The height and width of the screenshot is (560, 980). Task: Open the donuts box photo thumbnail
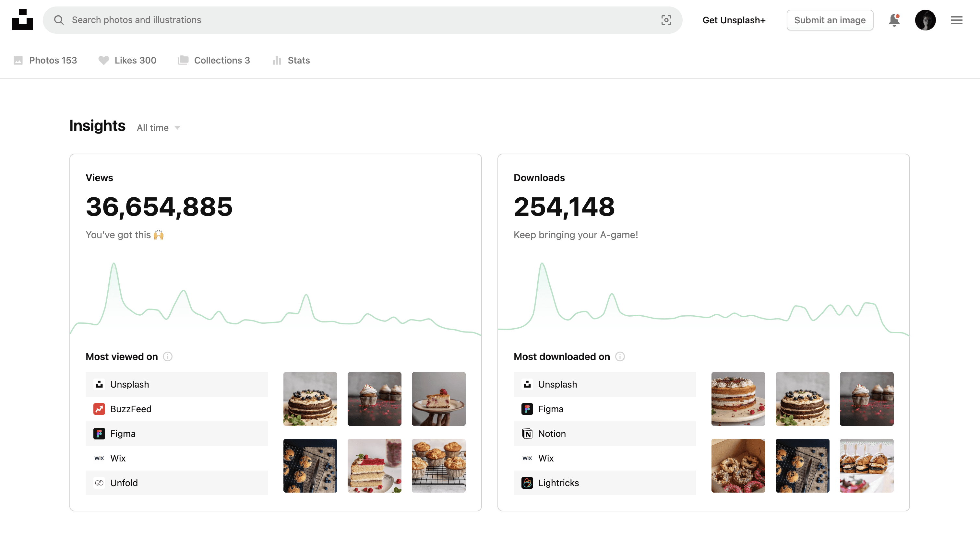pyautogui.click(x=738, y=466)
